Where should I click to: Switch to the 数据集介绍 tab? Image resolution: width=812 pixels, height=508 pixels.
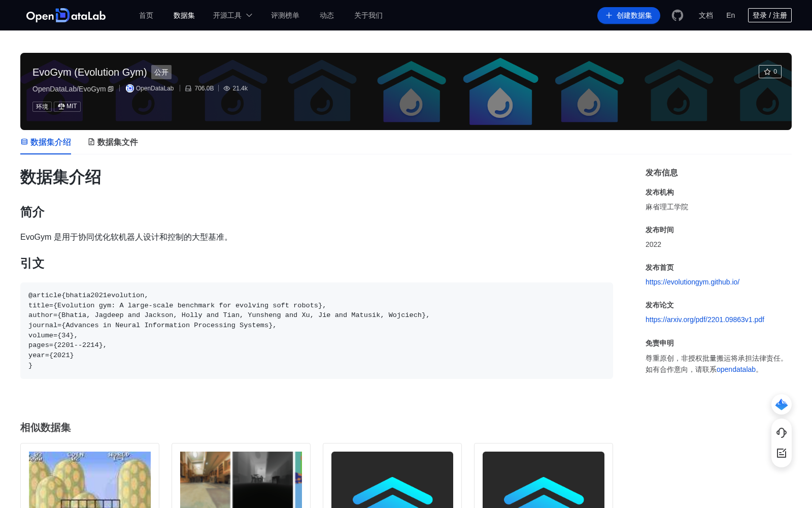(x=46, y=142)
